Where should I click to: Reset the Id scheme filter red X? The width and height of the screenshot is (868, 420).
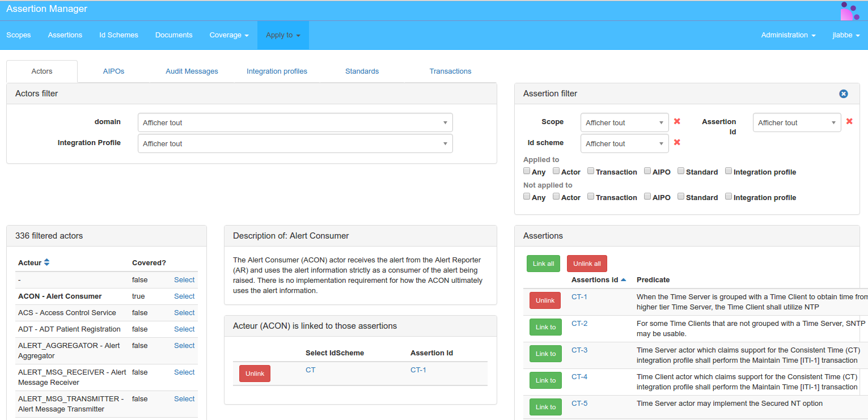tap(677, 142)
